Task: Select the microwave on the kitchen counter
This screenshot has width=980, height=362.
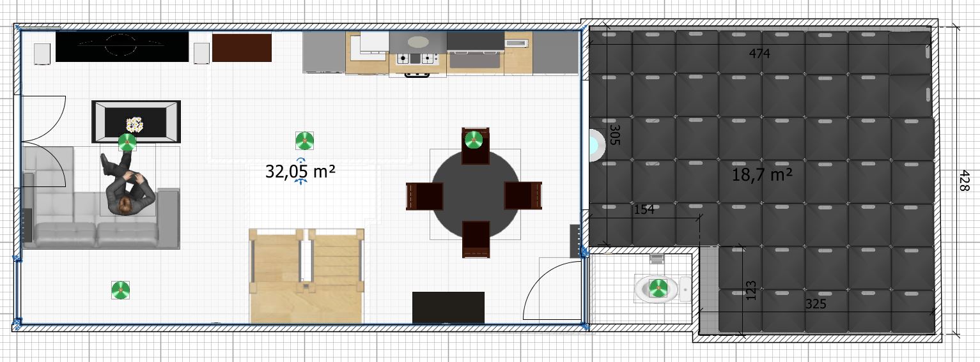Action: pyautogui.click(x=517, y=43)
